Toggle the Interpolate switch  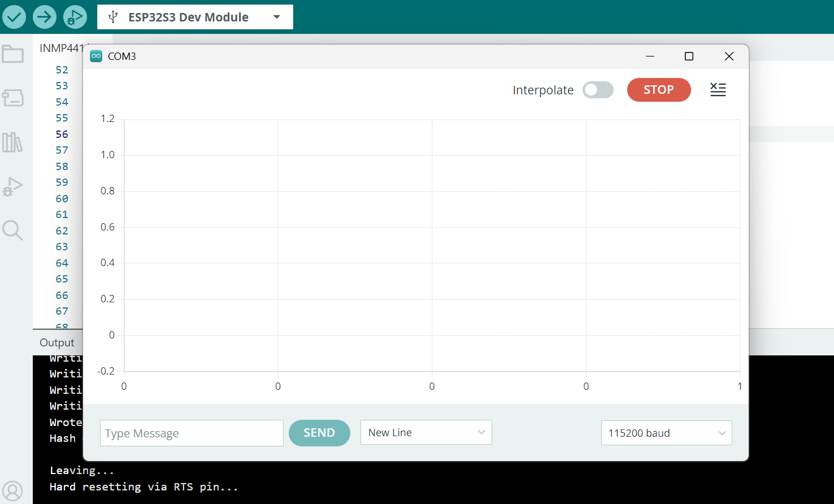[598, 90]
